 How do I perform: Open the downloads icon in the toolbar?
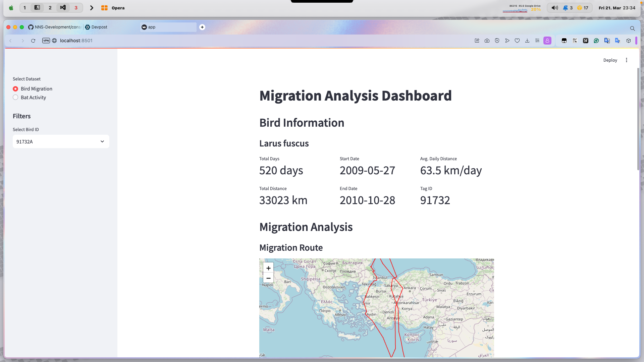click(x=527, y=41)
